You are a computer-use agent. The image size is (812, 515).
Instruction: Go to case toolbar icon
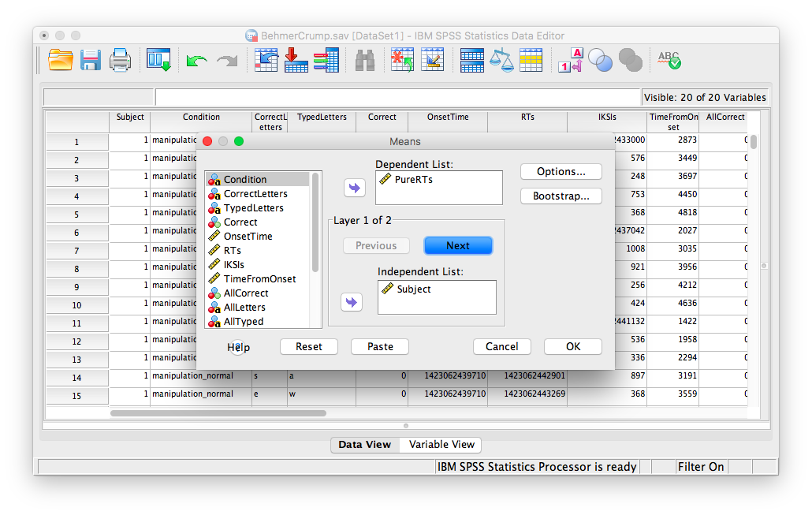pyautogui.click(x=266, y=60)
